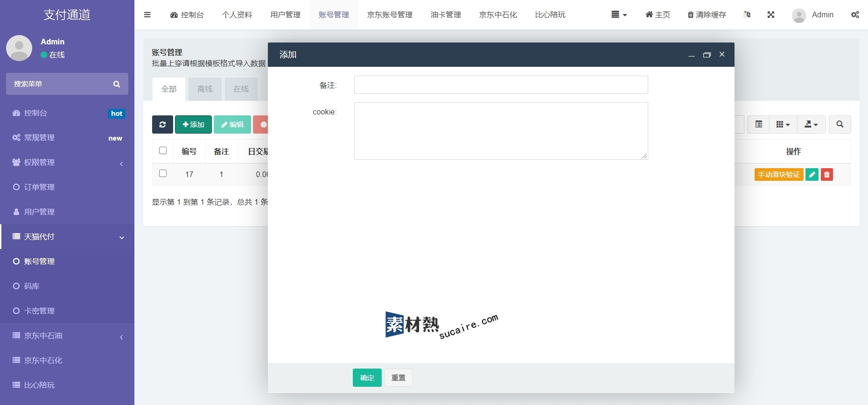Open 比心陪玩 in the sidebar
Viewport: 868px width, 405px height.
pos(67,385)
